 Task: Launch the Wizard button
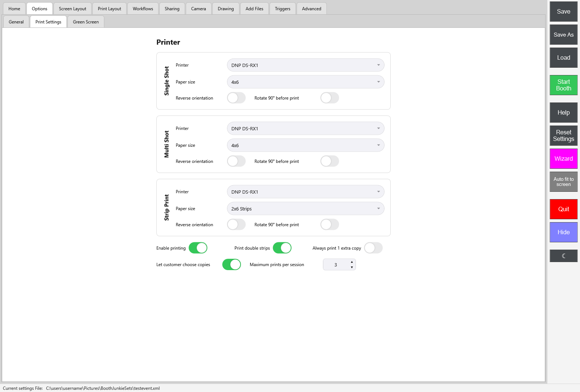[564, 158]
